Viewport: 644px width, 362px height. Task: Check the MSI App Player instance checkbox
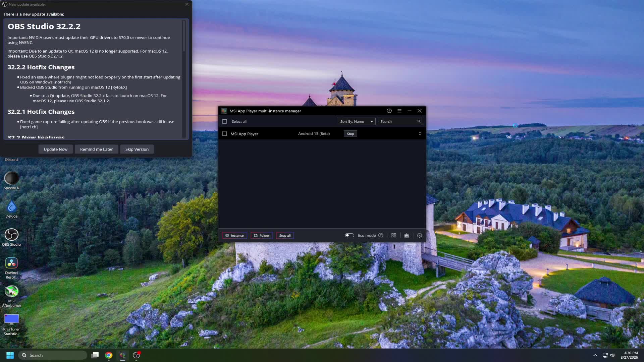point(225,134)
